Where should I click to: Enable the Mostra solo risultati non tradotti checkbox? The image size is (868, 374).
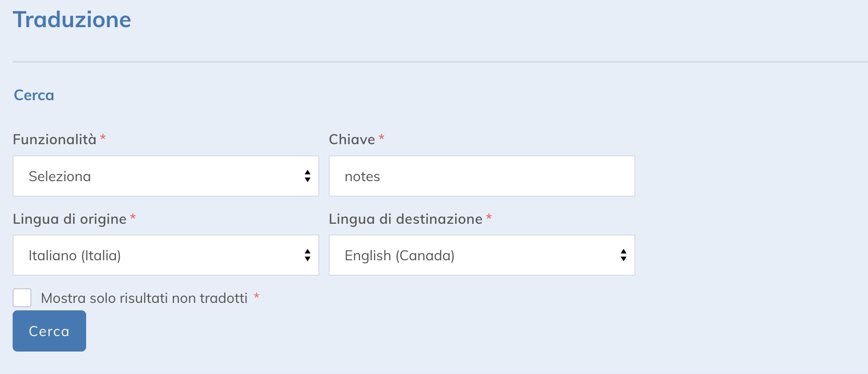[x=22, y=297]
